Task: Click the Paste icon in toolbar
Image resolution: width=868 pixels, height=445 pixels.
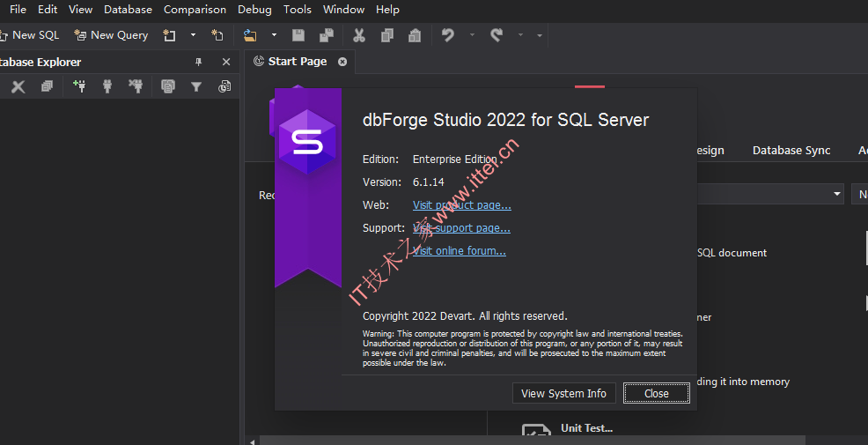Action: [415, 35]
